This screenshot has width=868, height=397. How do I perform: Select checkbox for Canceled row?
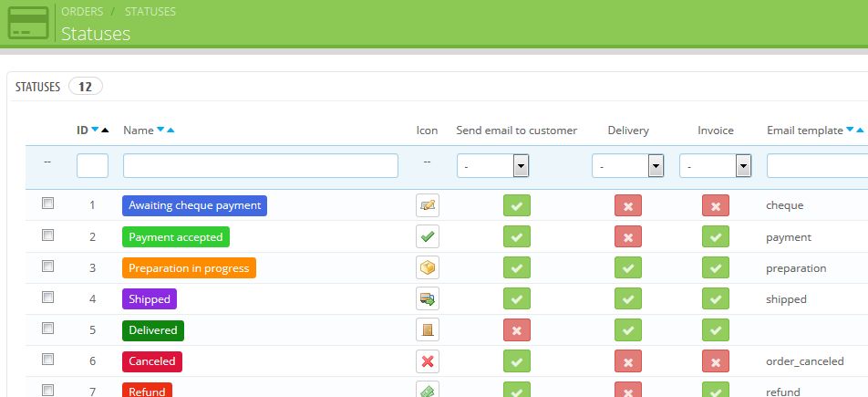48,360
